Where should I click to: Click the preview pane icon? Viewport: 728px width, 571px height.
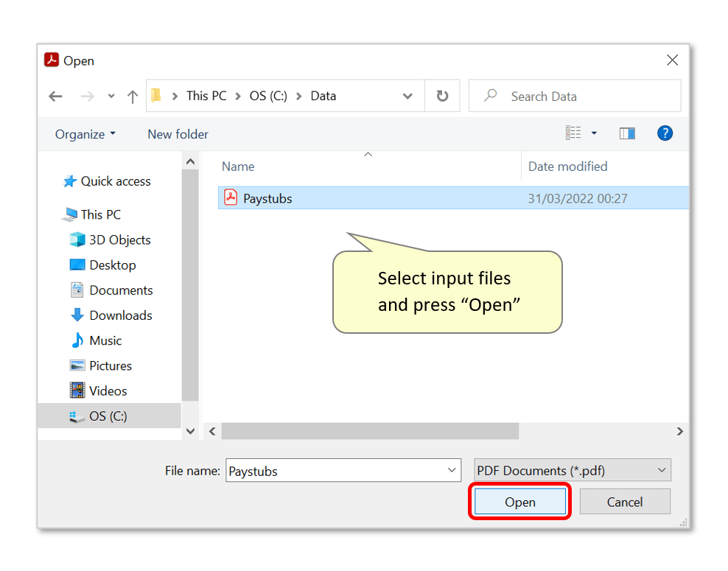627,133
